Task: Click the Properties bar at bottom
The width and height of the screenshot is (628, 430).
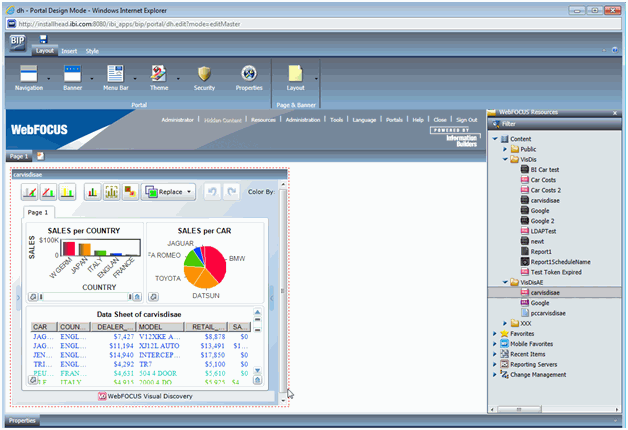Action: coord(314,420)
